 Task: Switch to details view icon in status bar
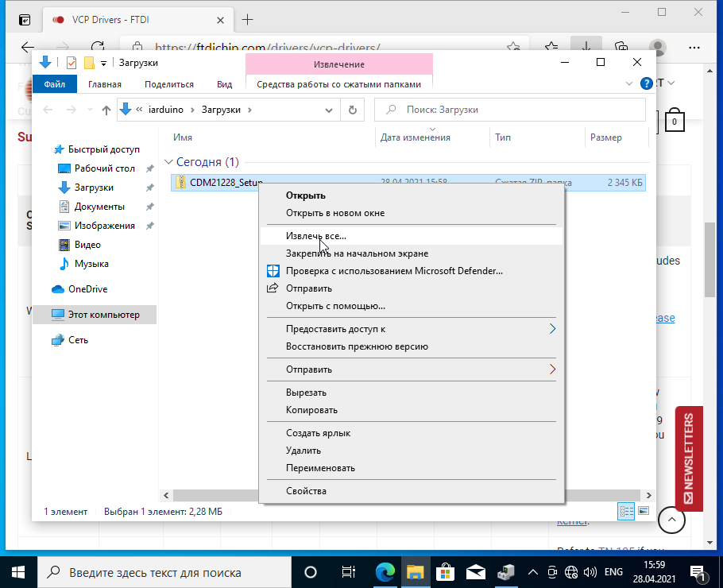(626, 511)
